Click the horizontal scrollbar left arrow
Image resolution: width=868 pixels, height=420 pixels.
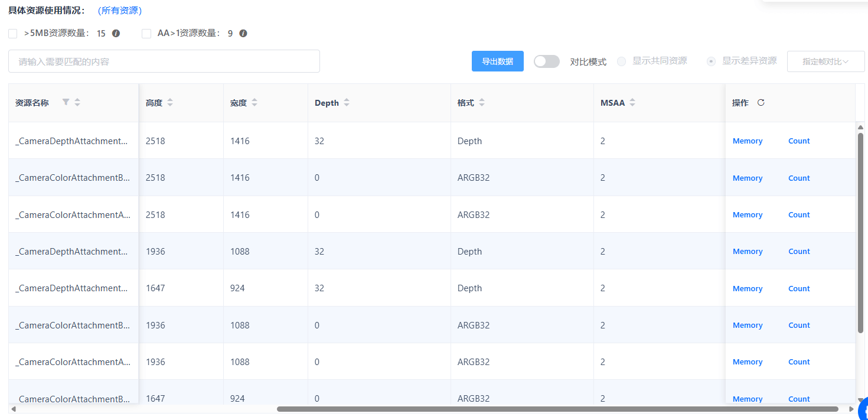point(14,409)
